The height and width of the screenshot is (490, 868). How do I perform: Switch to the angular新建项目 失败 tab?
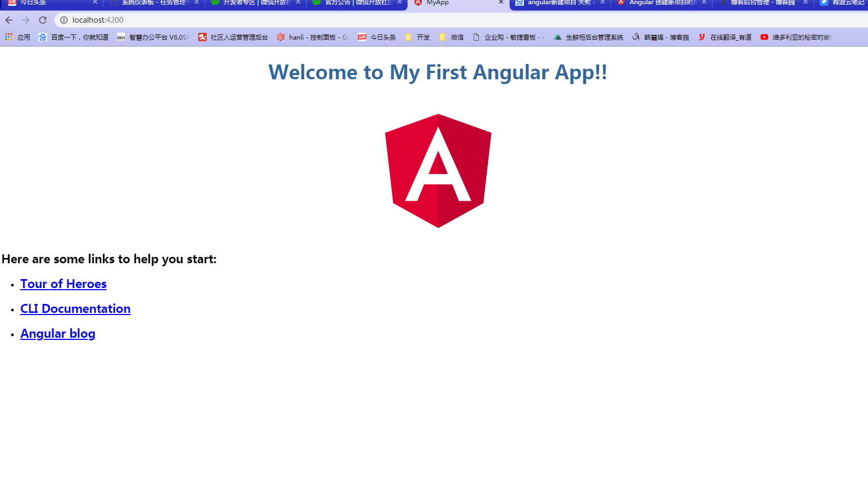[559, 3]
